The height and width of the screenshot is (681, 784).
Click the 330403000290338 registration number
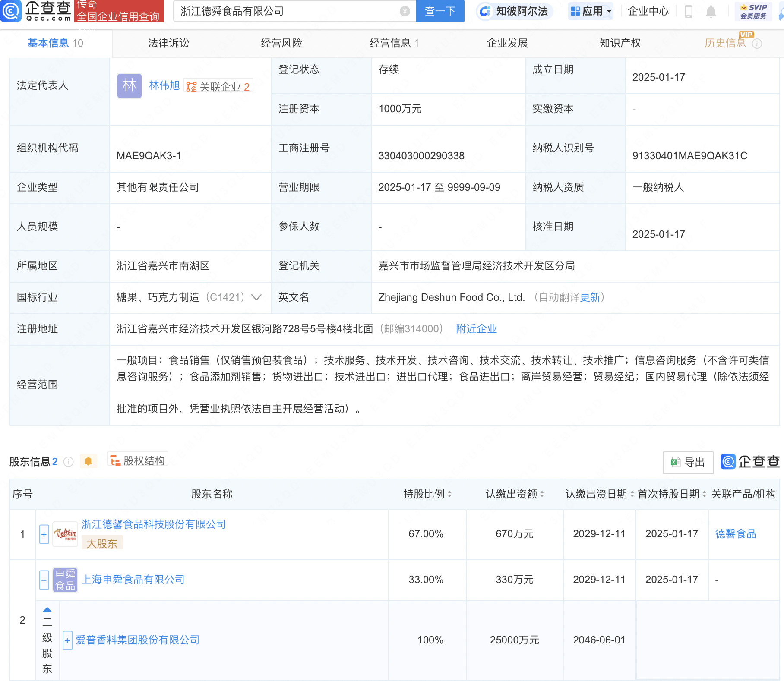coord(421,156)
